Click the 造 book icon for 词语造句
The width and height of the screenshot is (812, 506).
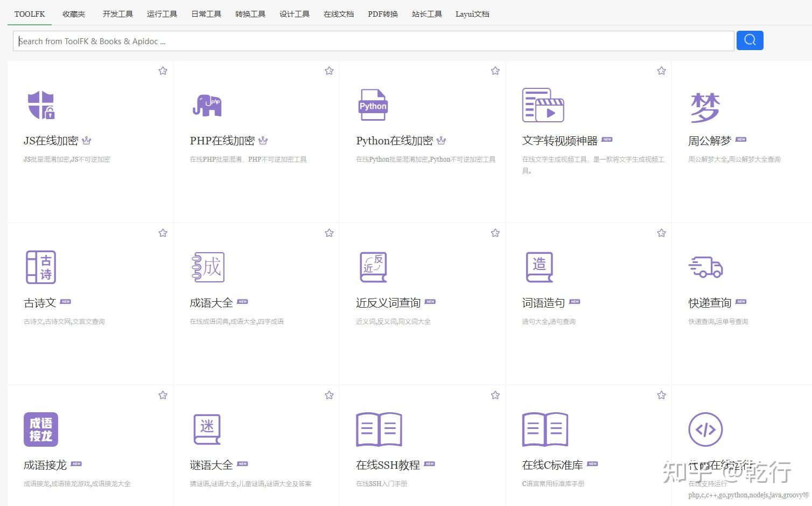[539, 267]
